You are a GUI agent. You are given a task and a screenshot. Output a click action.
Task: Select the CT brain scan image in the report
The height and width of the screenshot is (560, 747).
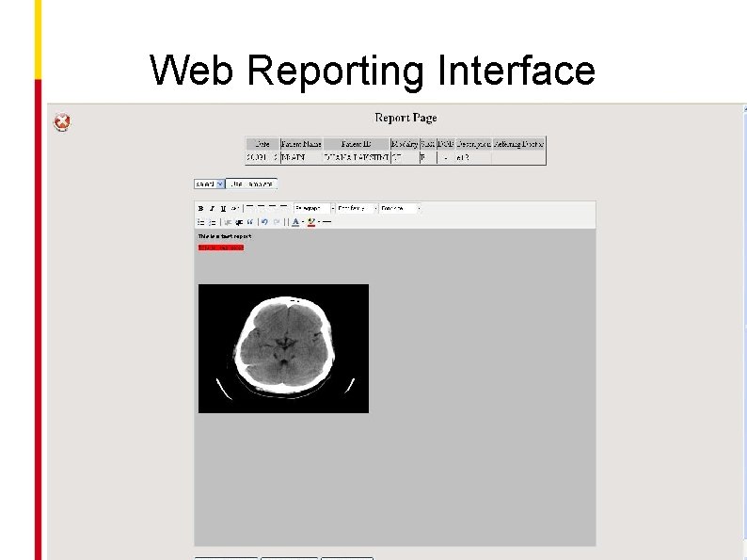coord(283,348)
